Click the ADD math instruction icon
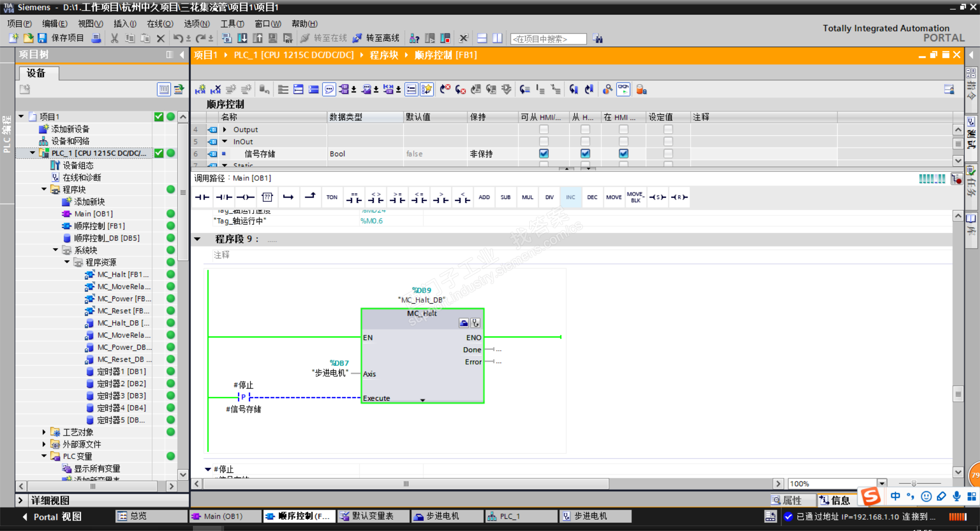 point(484,197)
